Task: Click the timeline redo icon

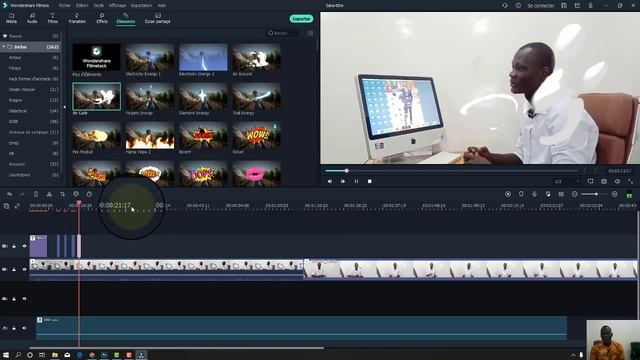Action: point(22,194)
